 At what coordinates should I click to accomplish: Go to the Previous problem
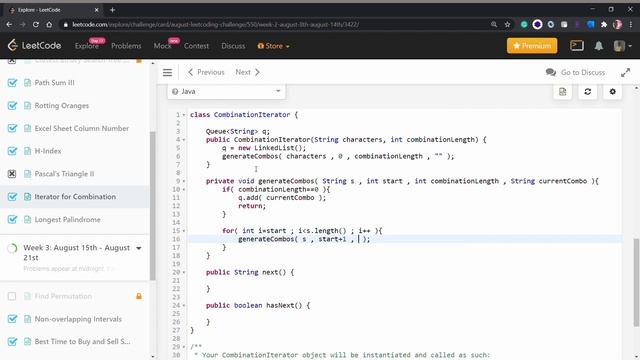pyautogui.click(x=206, y=72)
